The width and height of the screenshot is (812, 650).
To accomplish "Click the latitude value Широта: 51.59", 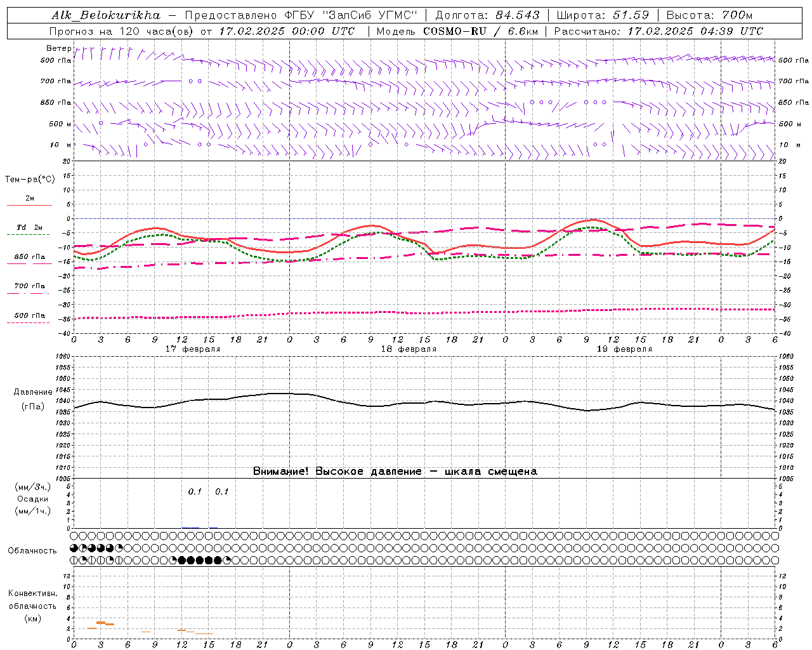I will point(603,15).
